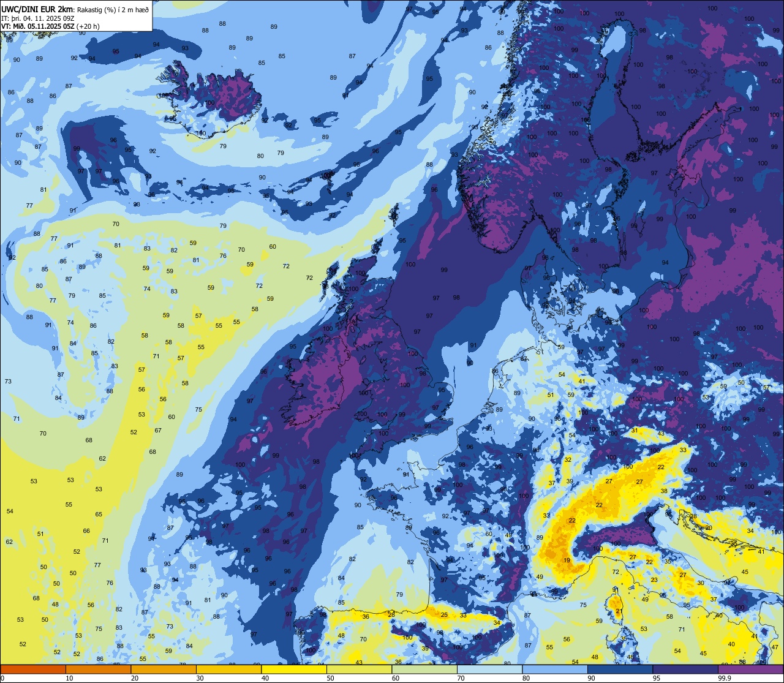Click the "19" humidity value over southern France
This screenshot has width=784, height=683.
pos(567,560)
